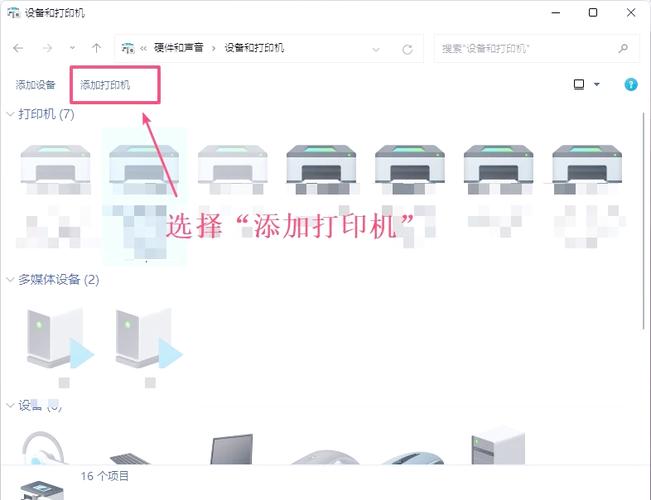651x500 pixels.
Task: Click the 16 个项目 status text
Action: tap(105, 476)
